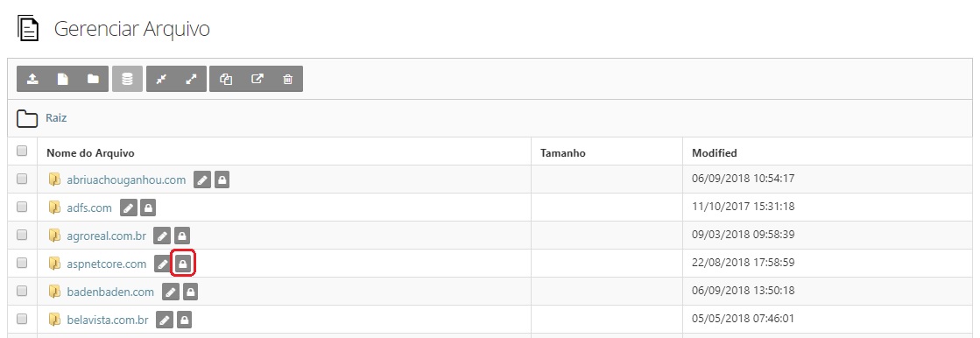Open the Raiz root folder link
Viewport: 980px width, 338px height.
coord(56,118)
